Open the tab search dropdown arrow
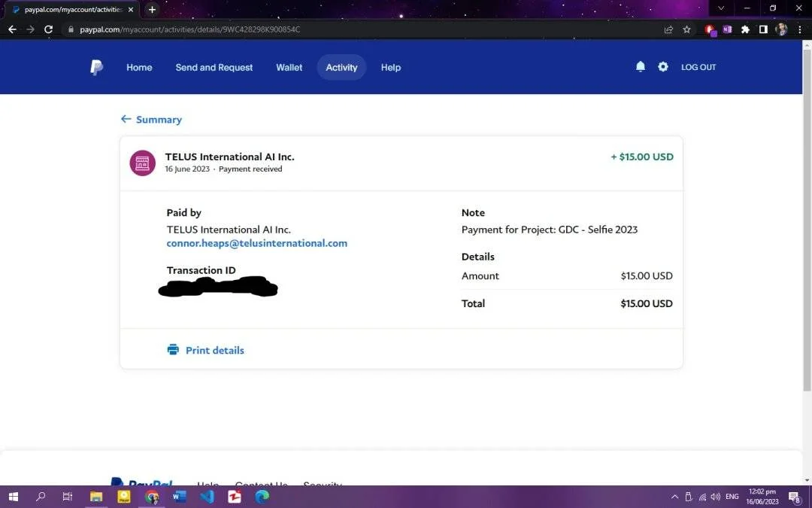812x508 pixels. (721, 8)
